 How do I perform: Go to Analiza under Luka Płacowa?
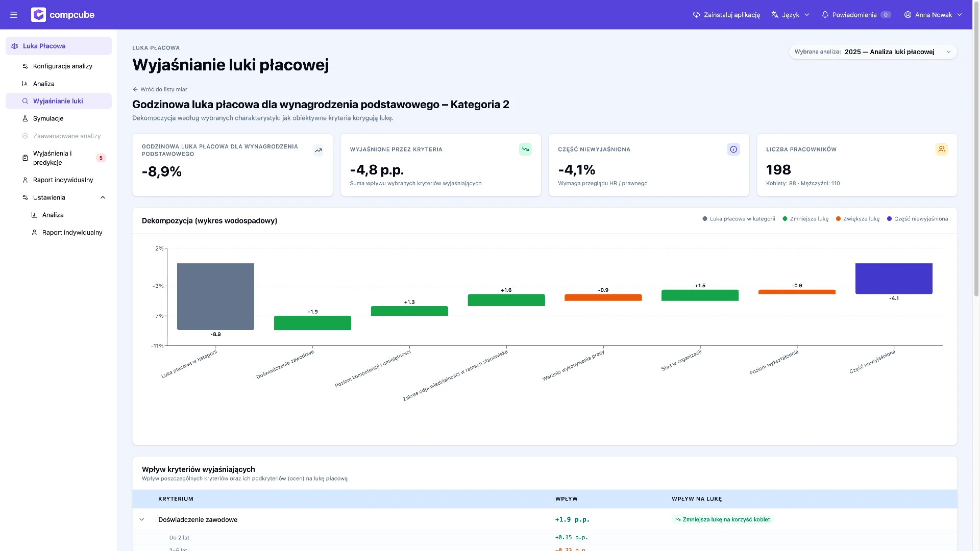point(59,84)
